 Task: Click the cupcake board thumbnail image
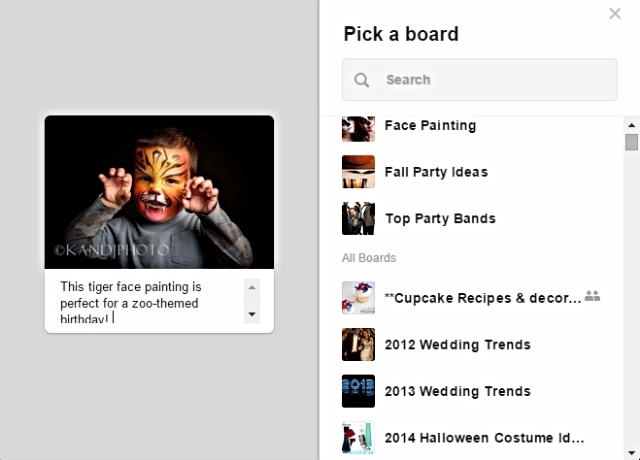[358, 298]
